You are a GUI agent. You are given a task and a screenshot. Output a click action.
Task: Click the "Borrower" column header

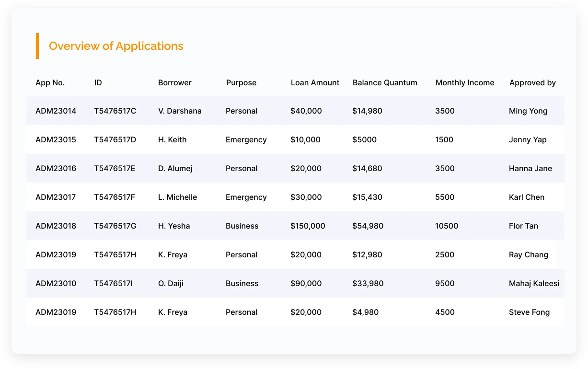(174, 82)
